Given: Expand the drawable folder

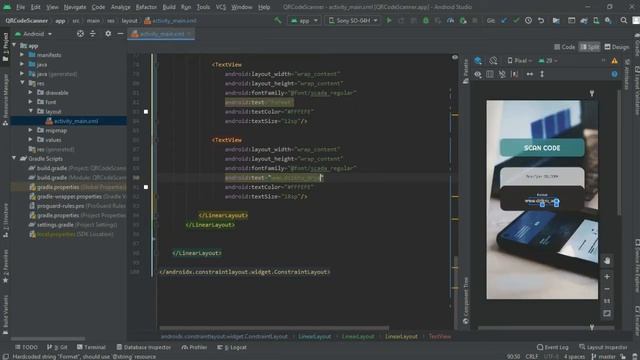Looking at the screenshot, I should click(30, 92).
